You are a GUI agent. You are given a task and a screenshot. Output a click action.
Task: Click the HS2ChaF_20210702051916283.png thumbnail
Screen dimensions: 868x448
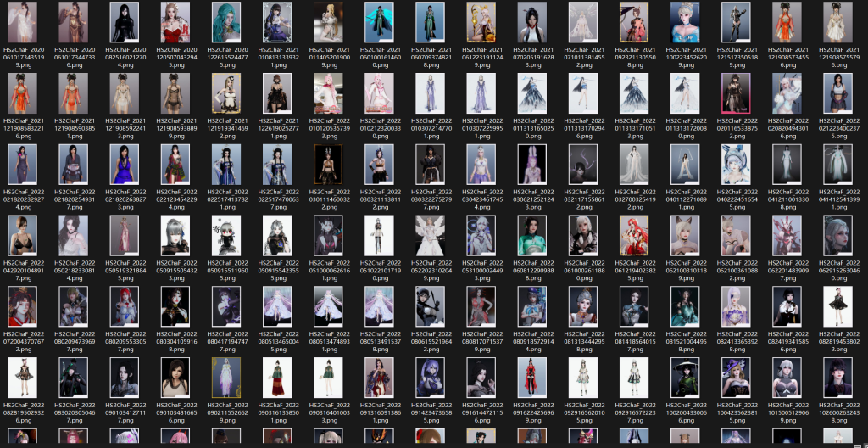(532, 23)
